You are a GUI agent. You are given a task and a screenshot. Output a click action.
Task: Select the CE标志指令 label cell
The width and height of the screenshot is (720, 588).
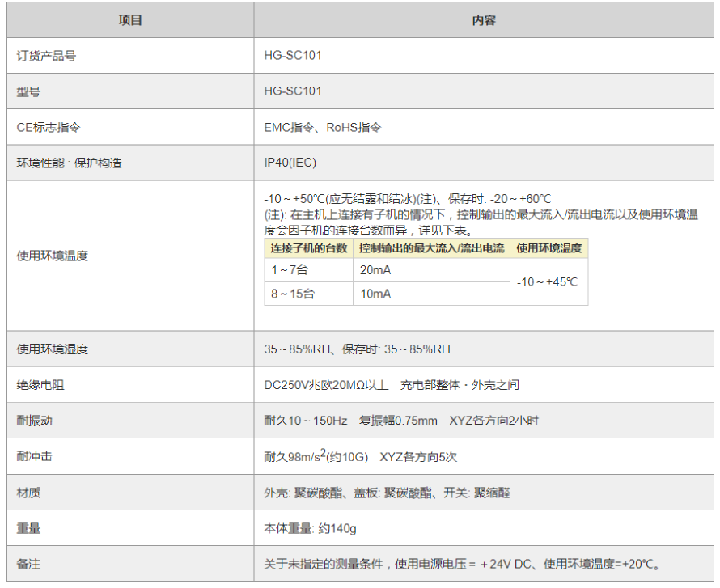coord(49,127)
